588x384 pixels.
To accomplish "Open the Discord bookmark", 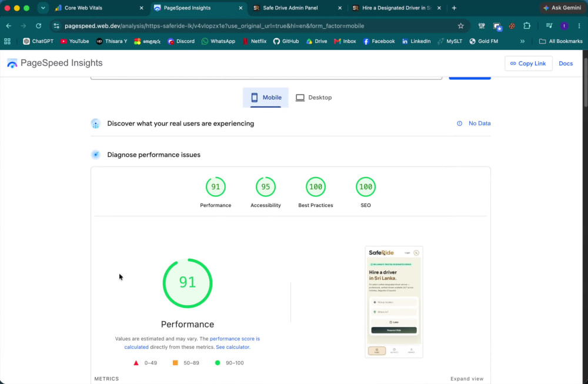I will coord(181,41).
